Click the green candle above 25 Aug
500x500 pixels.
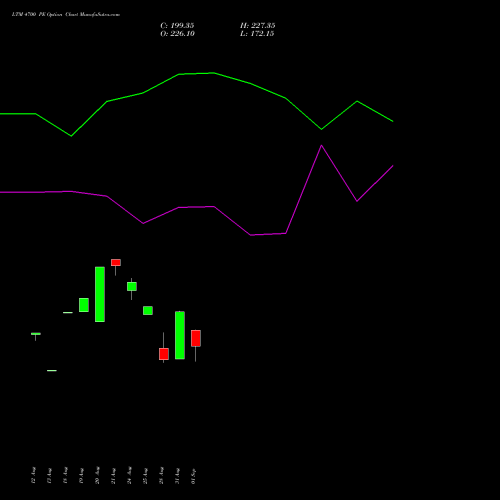tap(148, 310)
